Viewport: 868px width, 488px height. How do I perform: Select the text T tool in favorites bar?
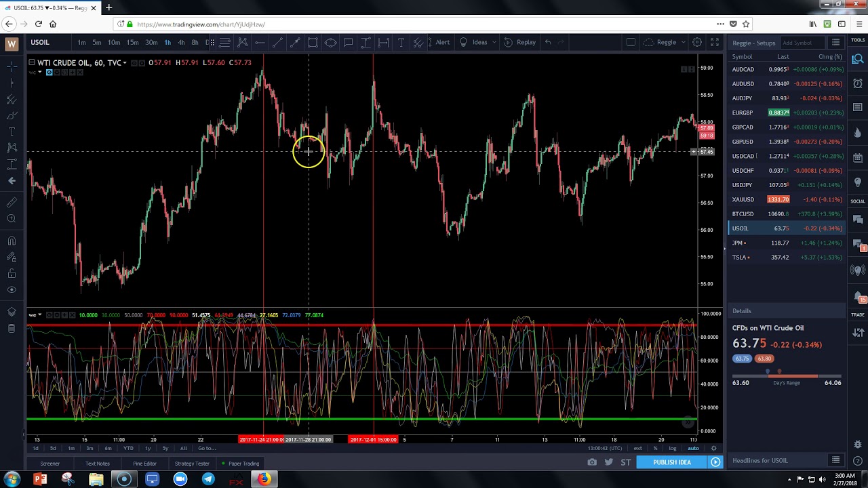401,42
